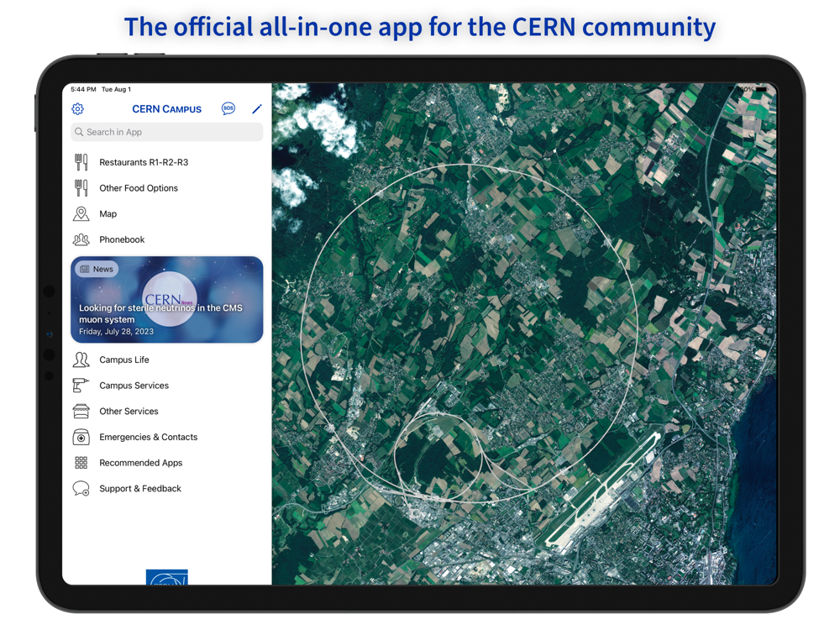Tap the News label badge
Screen dimensions: 840x630
point(97,269)
